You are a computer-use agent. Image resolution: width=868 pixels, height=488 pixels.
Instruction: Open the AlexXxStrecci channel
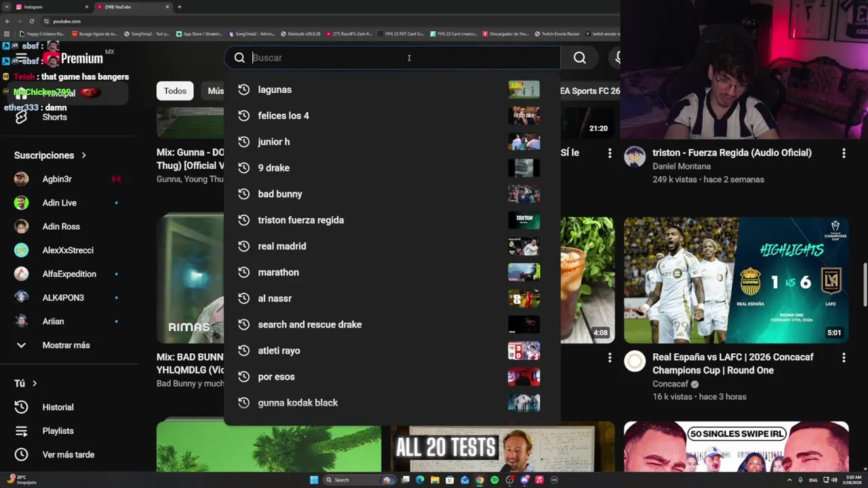[x=68, y=250]
